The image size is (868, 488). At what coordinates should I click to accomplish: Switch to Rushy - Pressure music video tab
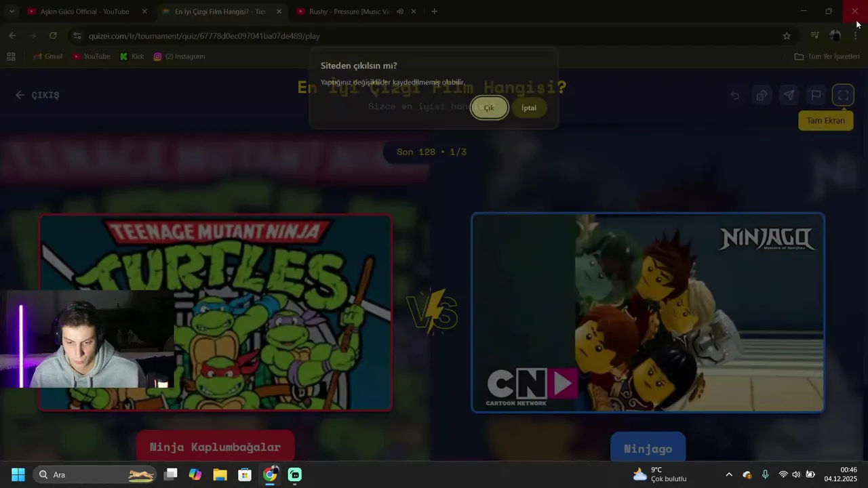(x=349, y=12)
